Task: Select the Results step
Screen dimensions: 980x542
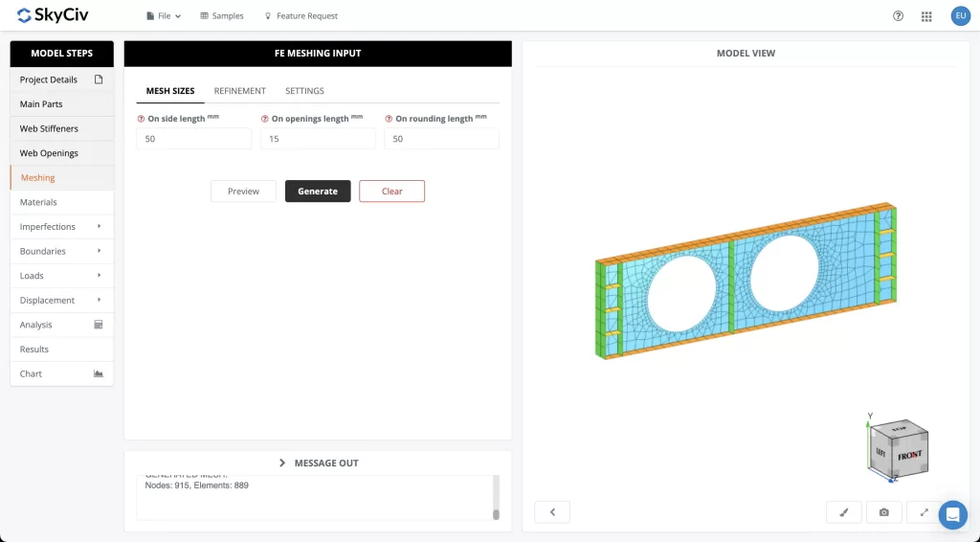Action: pyautogui.click(x=62, y=349)
